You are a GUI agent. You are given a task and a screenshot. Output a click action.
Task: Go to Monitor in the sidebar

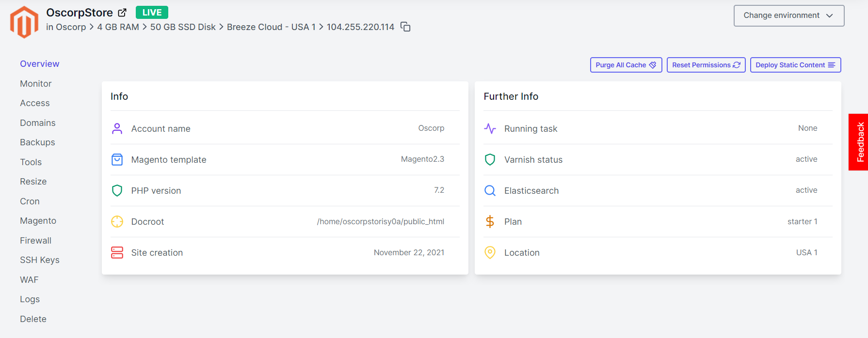[x=36, y=84]
